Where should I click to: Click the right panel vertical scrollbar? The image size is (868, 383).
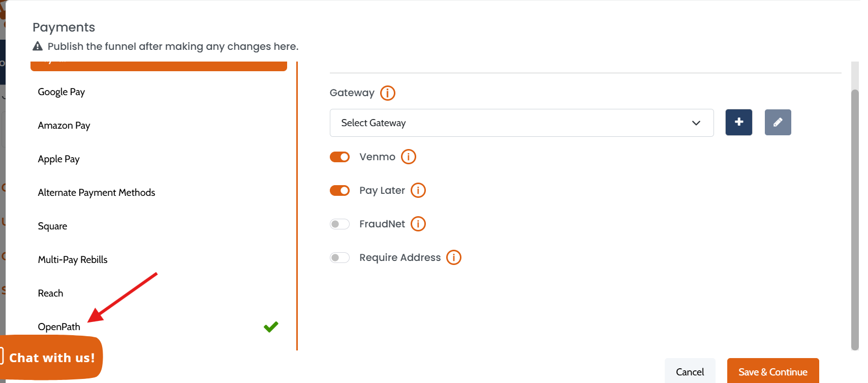(855, 219)
